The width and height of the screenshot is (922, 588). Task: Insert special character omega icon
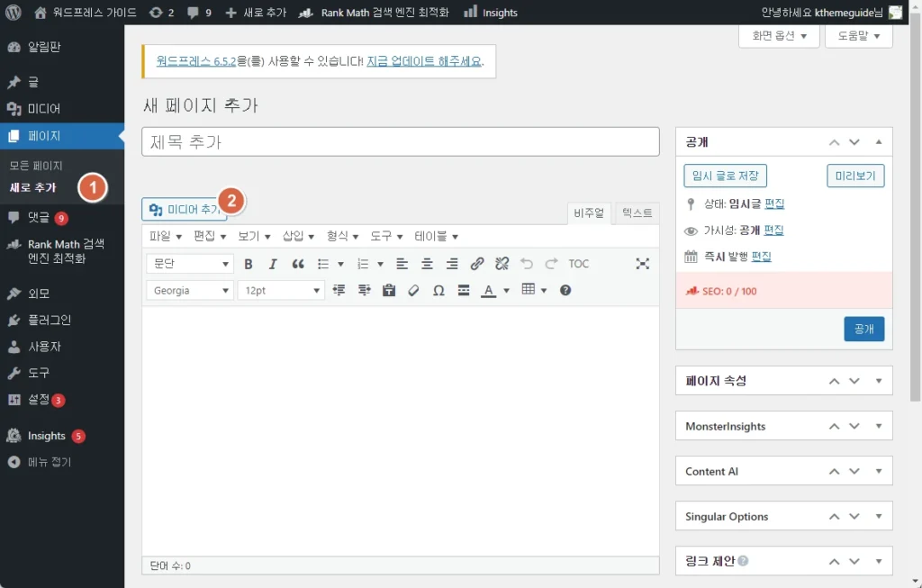[x=438, y=290]
